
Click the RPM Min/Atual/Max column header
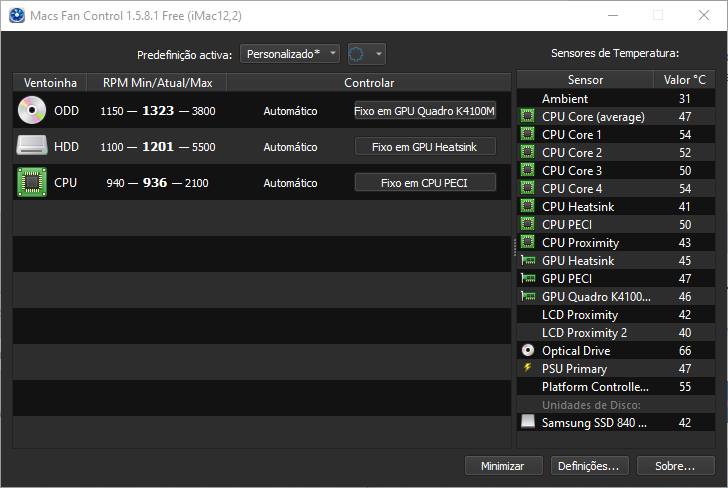tap(157, 83)
